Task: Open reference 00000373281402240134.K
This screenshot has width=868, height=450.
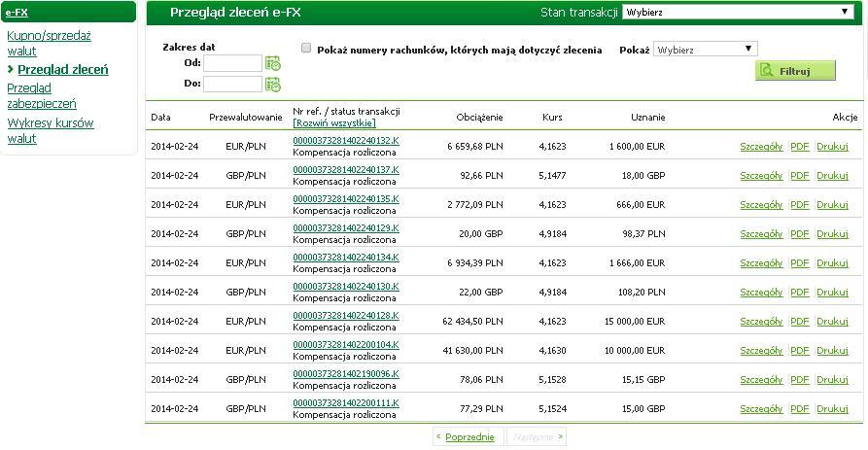Action: point(346,258)
